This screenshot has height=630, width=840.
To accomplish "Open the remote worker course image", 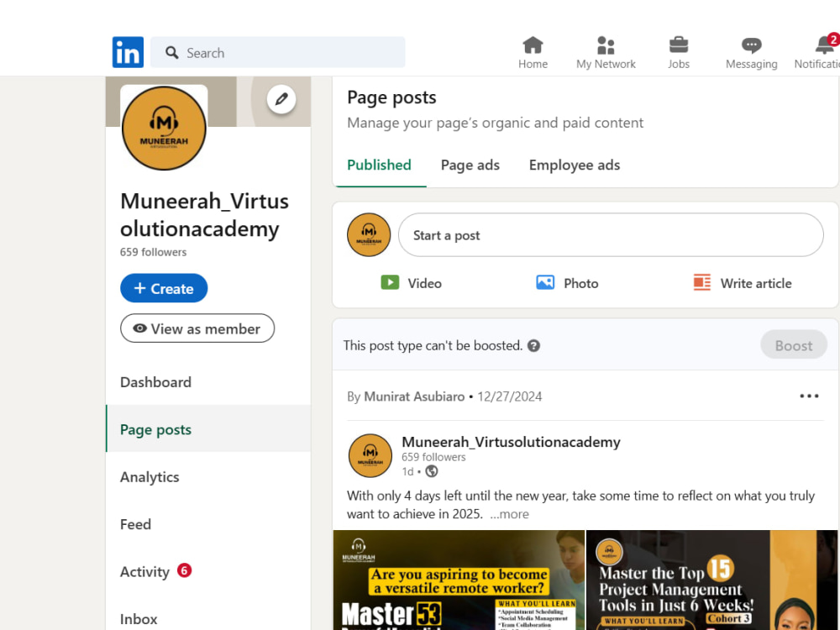I will [x=459, y=580].
